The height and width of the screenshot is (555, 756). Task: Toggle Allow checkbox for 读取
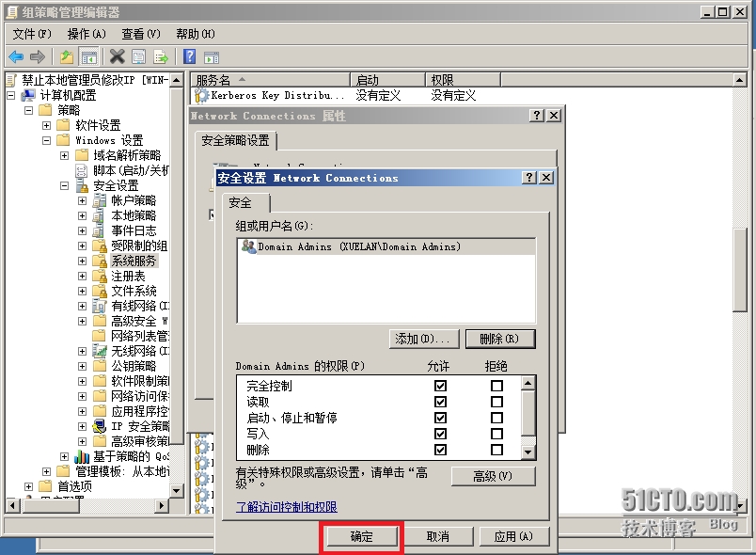pos(440,402)
